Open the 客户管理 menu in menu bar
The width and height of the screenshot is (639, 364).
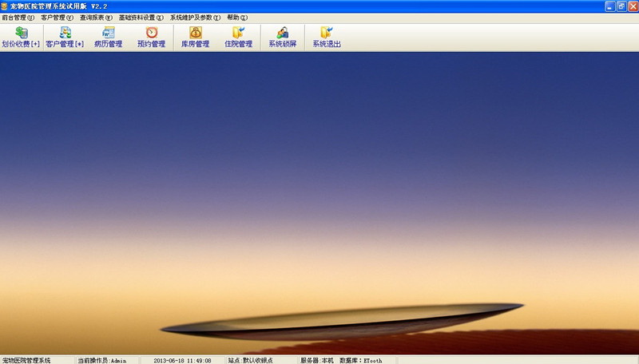(x=58, y=18)
